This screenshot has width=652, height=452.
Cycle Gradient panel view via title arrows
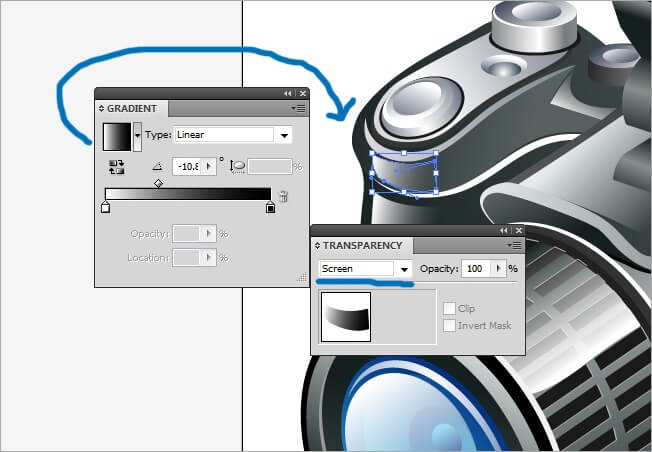[x=101, y=109]
